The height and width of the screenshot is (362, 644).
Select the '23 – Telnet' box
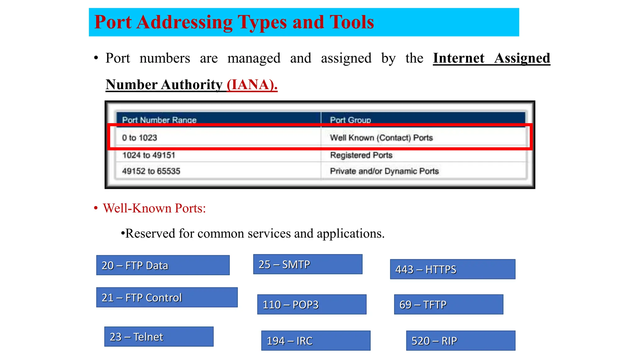(x=159, y=337)
